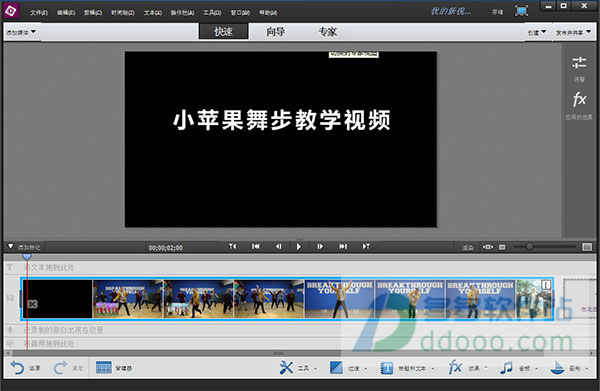Open the Applied Effects fx panel
Image resolution: width=600 pixels, height=391 pixels.
(x=579, y=99)
